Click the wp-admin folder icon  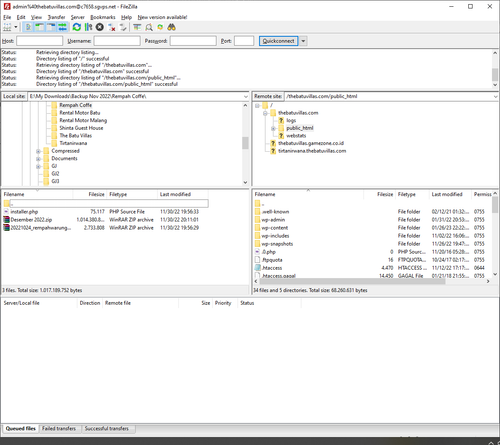click(x=257, y=220)
